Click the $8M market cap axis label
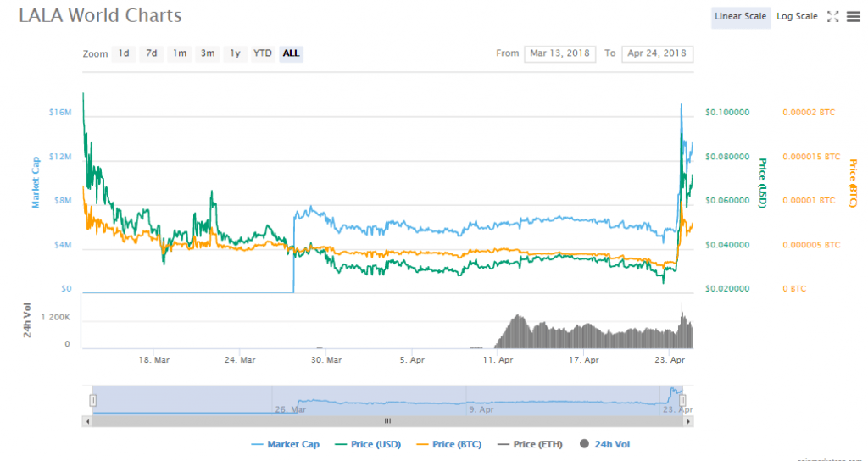The height and width of the screenshot is (461, 868). tap(62, 200)
